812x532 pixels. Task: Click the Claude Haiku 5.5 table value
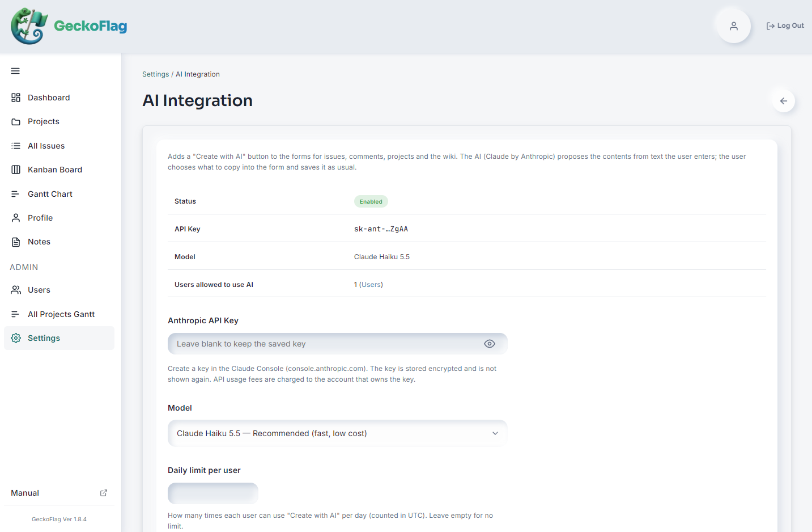tap(382, 257)
